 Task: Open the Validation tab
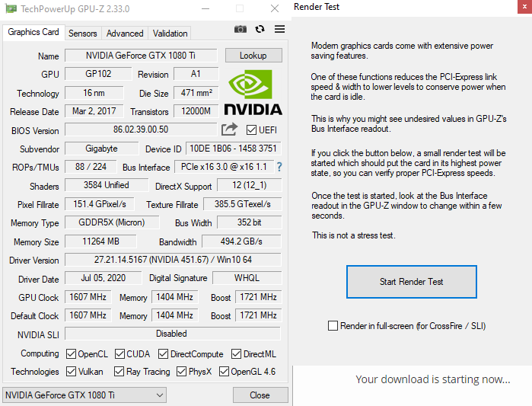pyautogui.click(x=170, y=34)
